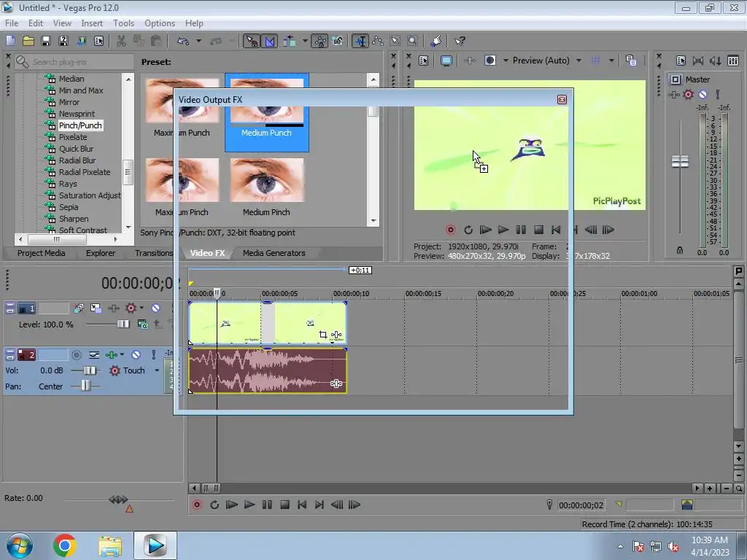Switch to the Project Media tab
The width and height of the screenshot is (747, 560).
[42, 253]
